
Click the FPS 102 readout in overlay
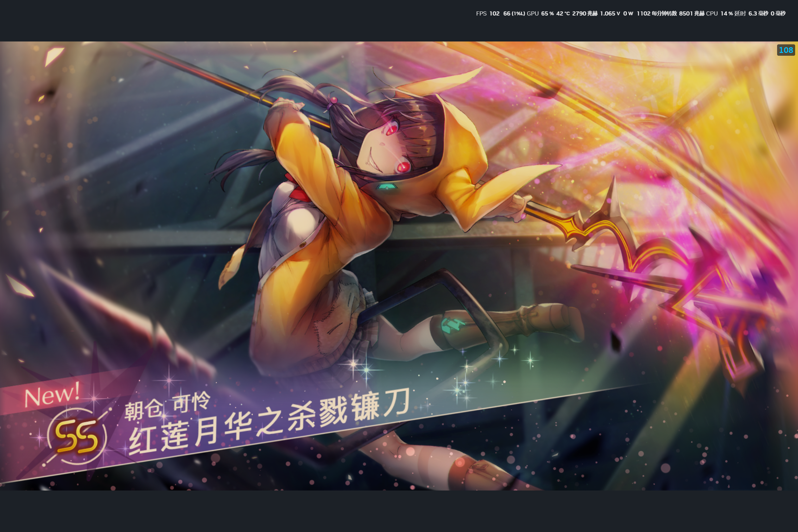[488, 14]
